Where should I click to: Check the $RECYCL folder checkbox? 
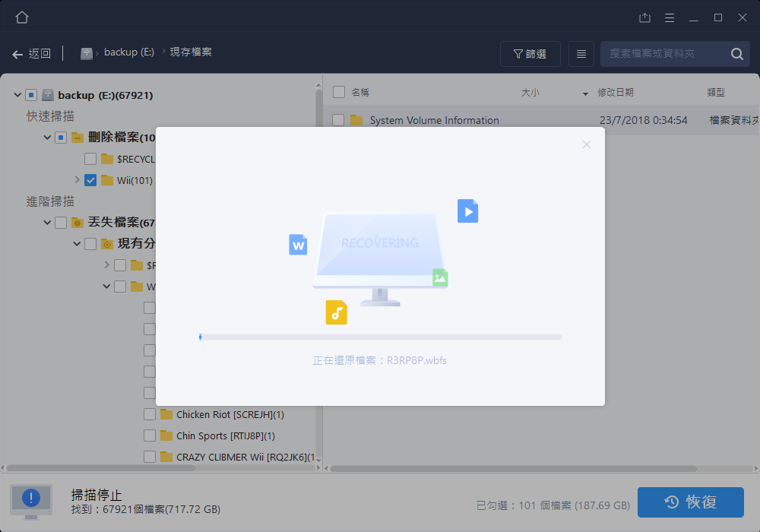90,159
